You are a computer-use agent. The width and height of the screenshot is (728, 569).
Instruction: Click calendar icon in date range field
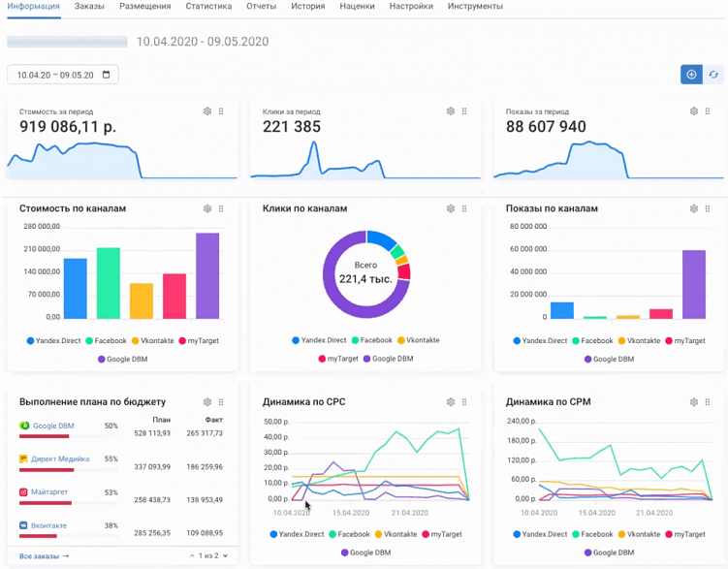tap(106, 75)
